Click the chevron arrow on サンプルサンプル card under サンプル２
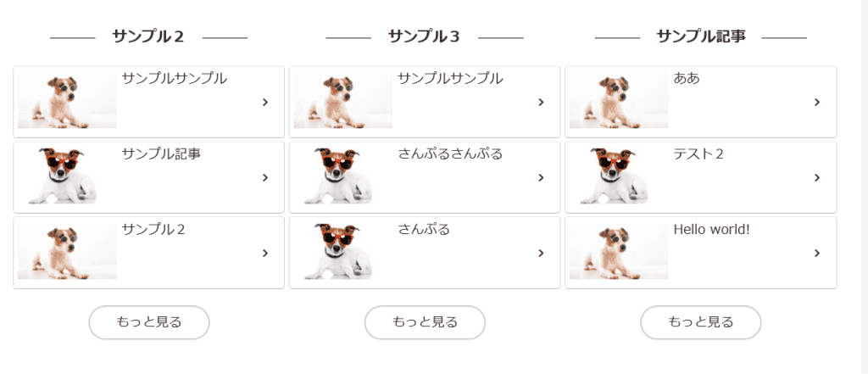This screenshot has height=374, width=868. [264, 102]
